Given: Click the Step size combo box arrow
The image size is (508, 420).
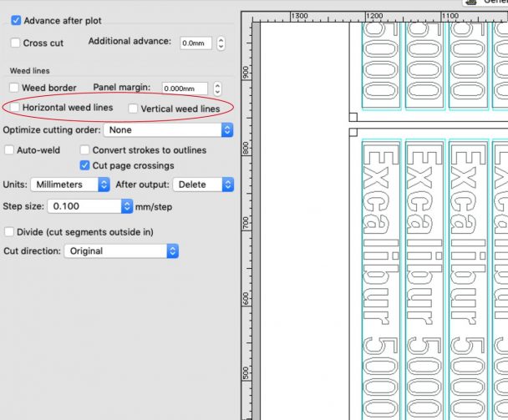Looking at the screenshot, I should click(x=127, y=205).
